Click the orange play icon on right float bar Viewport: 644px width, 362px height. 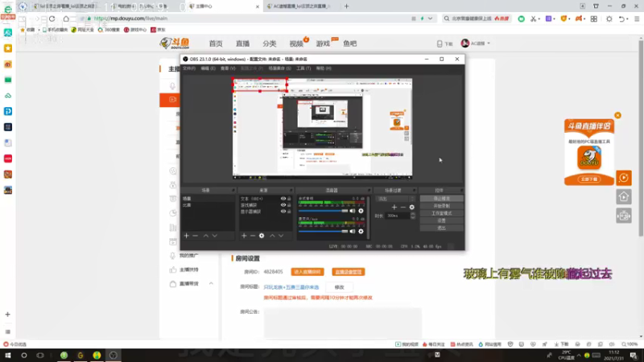pos(624,178)
